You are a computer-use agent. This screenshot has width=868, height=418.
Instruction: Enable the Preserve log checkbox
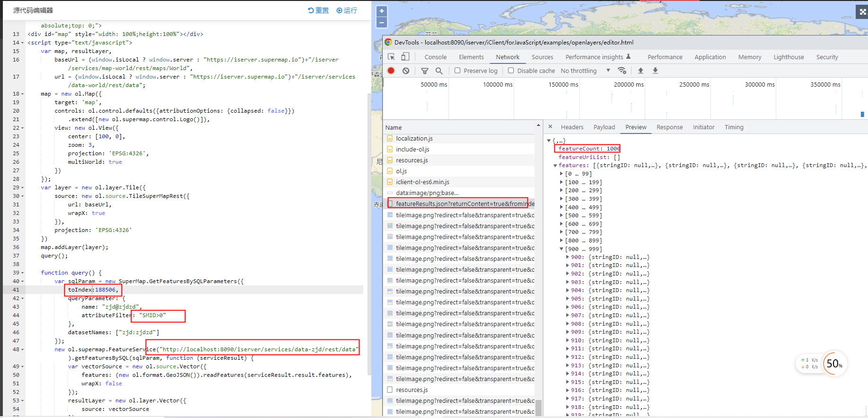457,71
